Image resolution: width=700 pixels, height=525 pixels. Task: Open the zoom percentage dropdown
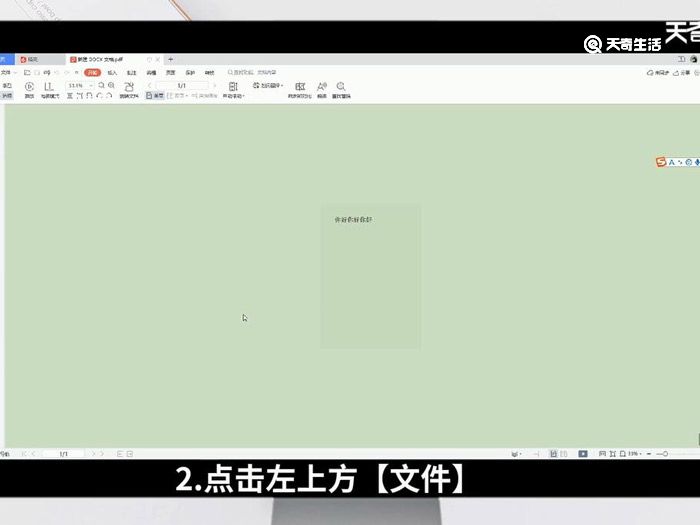click(91, 85)
